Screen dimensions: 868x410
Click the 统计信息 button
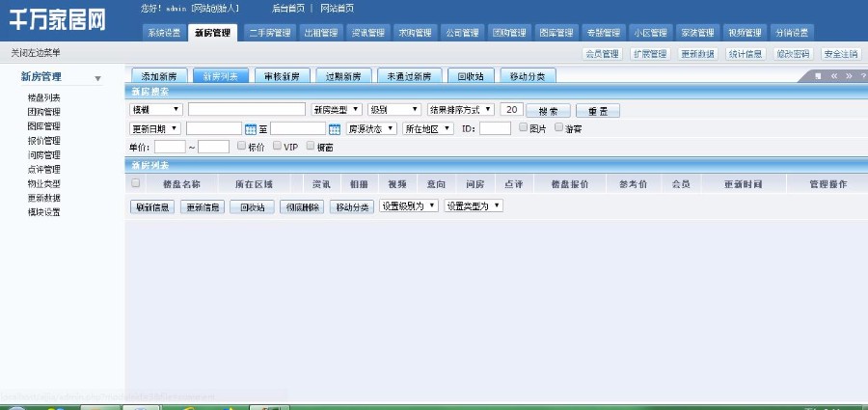click(746, 54)
